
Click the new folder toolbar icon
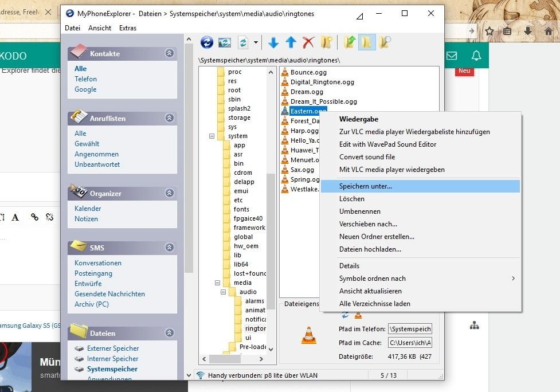(x=327, y=42)
